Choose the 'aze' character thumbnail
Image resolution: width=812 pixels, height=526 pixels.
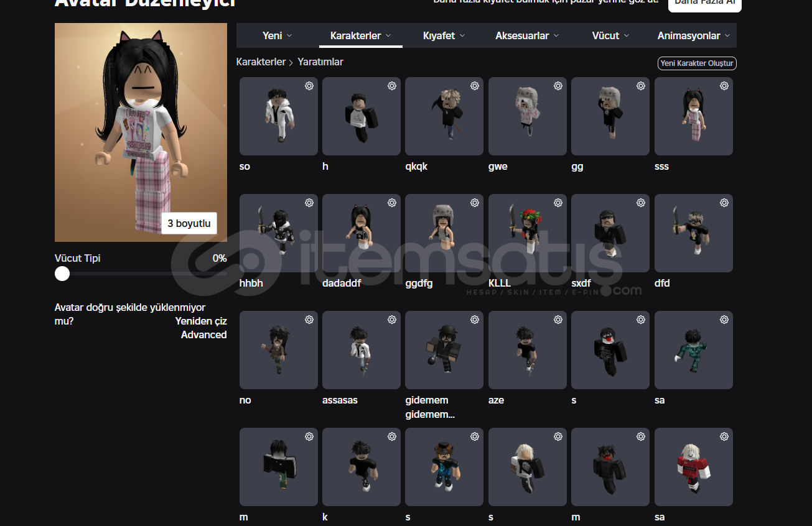coord(528,350)
